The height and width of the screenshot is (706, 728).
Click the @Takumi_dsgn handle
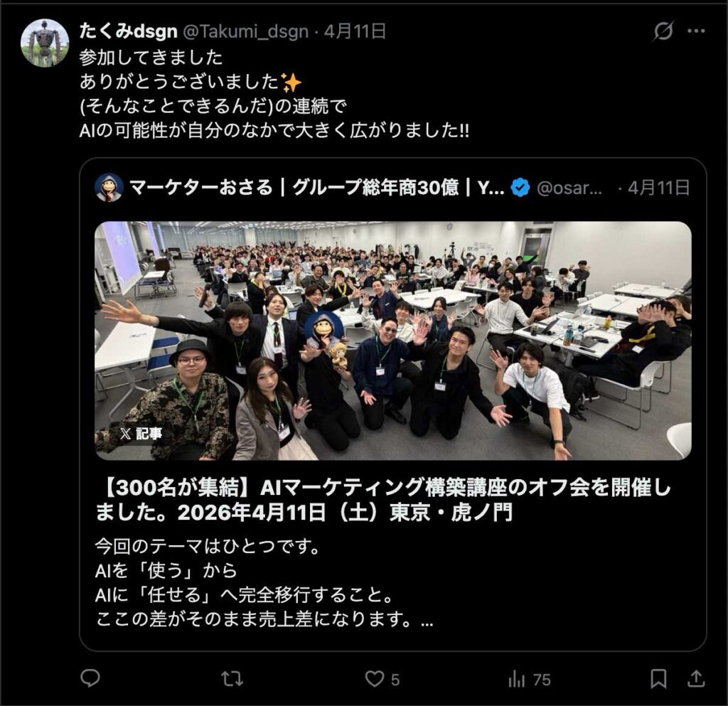[x=245, y=31]
